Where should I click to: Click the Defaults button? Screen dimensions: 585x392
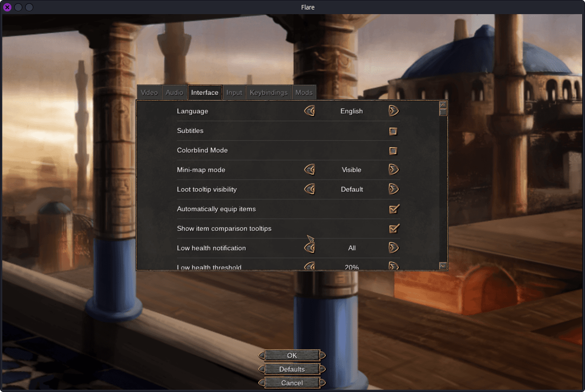point(292,369)
